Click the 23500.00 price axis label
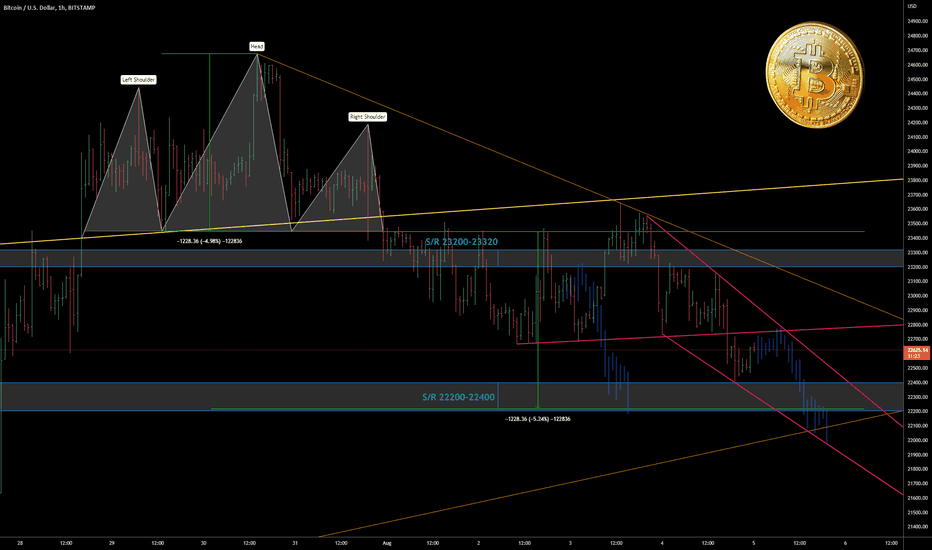The height and width of the screenshot is (550, 932). [x=918, y=224]
